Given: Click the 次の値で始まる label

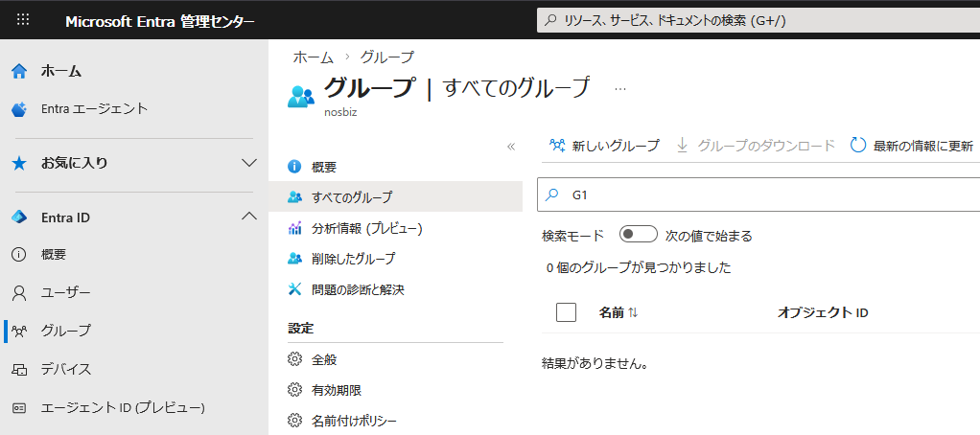Looking at the screenshot, I should (x=709, y=236).
